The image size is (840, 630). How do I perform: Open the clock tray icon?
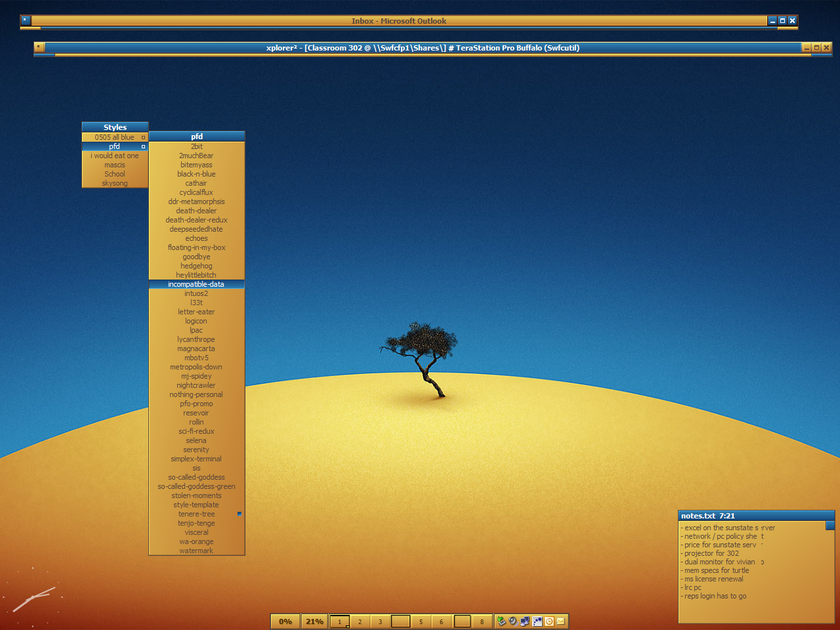point(549,621)
